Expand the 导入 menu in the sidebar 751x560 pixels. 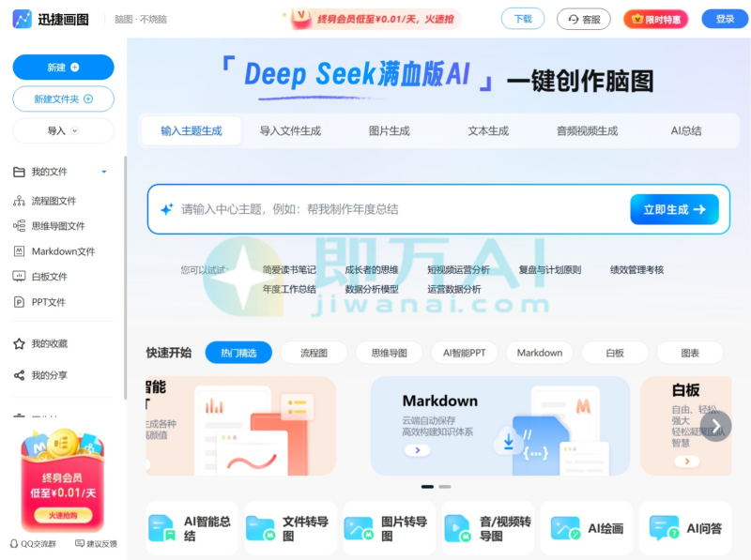point(63,131)
